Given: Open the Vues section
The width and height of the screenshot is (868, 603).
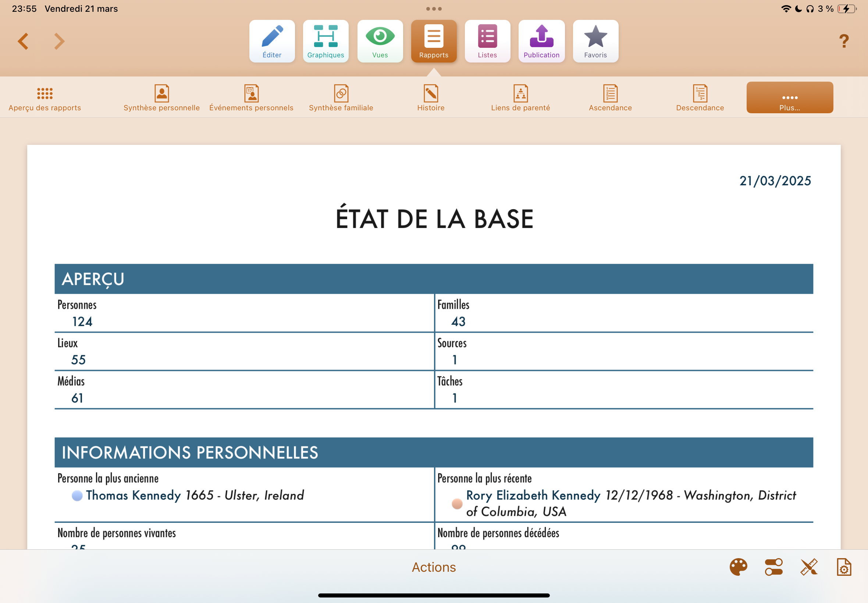Looking at the screenshot, I should click(x=380, y=41).
